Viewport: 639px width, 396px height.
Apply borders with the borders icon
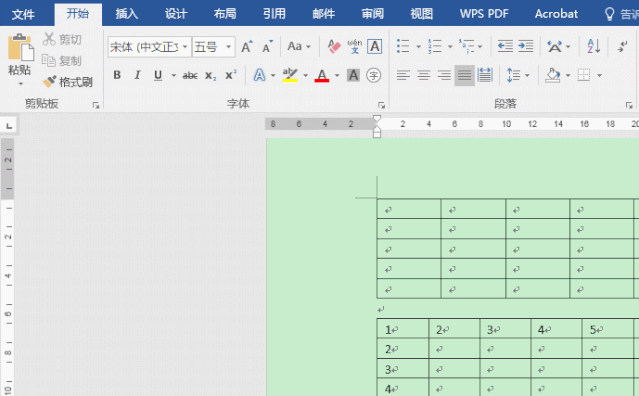pyautogui.click(x=584, y=75)
